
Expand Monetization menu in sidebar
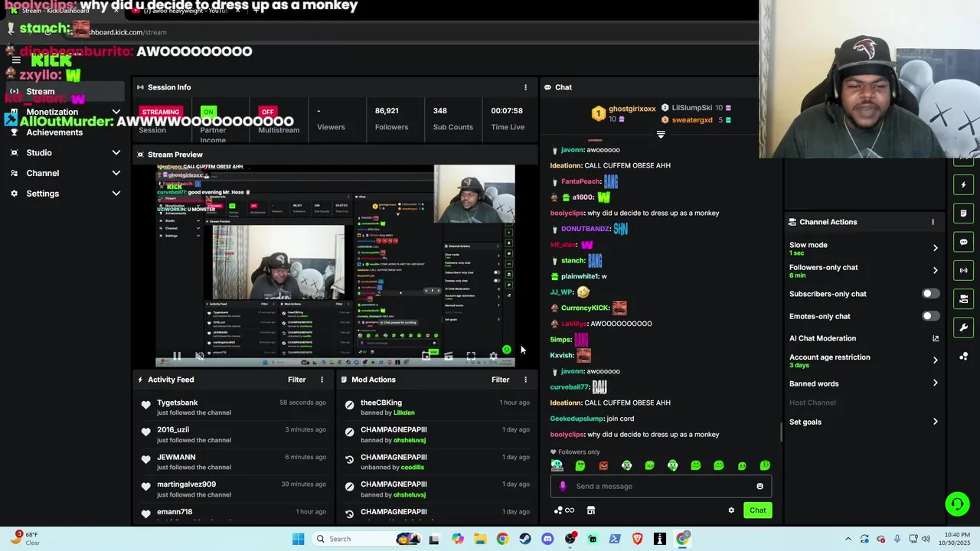(x=116, y=112)
